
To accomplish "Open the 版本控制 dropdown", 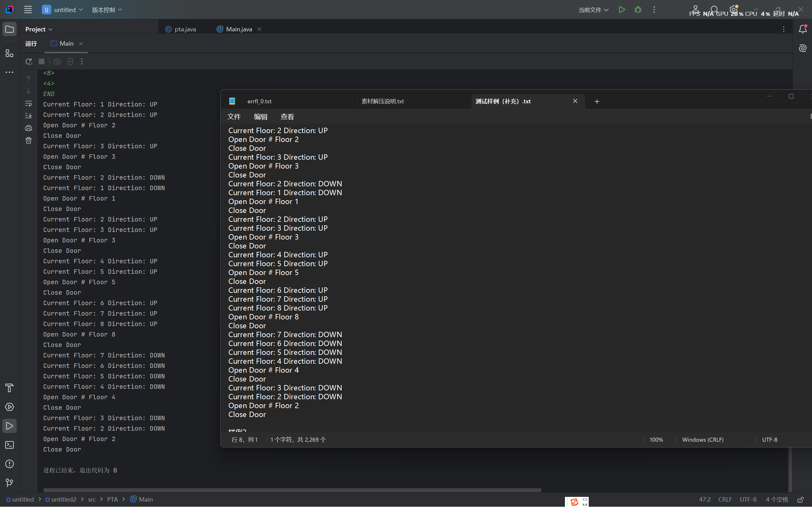I will [x=107, y=10].
